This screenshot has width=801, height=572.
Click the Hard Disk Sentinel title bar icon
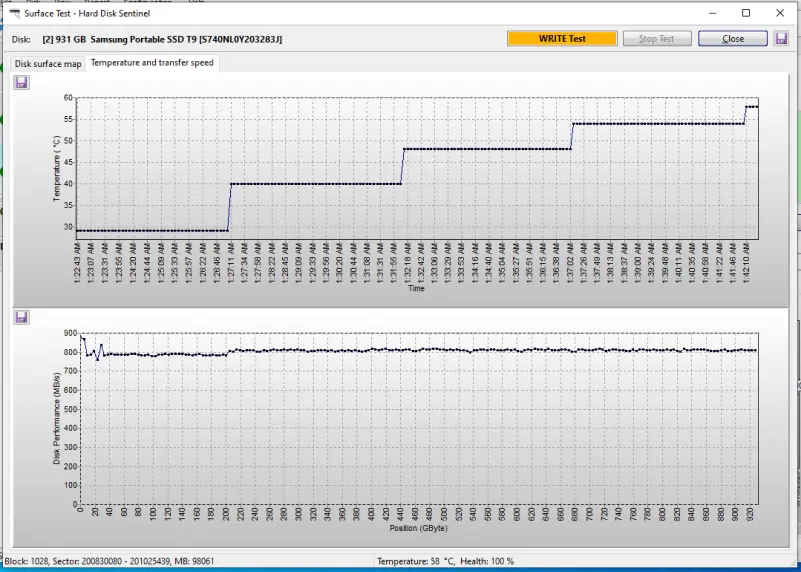[x=15, y=13]
